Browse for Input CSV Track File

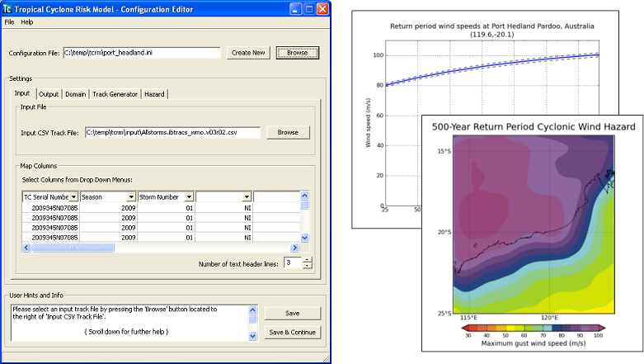tap(288, 132)
